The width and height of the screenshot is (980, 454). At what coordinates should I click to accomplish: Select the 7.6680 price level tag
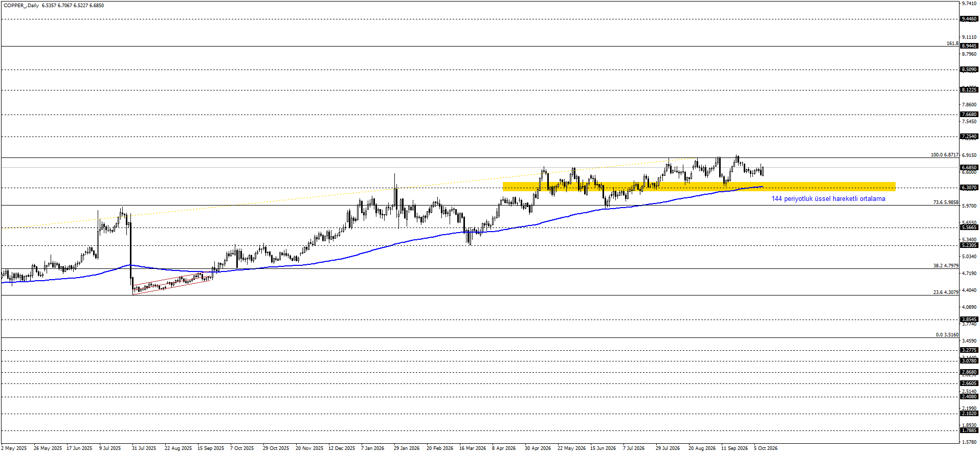(969, 115)
